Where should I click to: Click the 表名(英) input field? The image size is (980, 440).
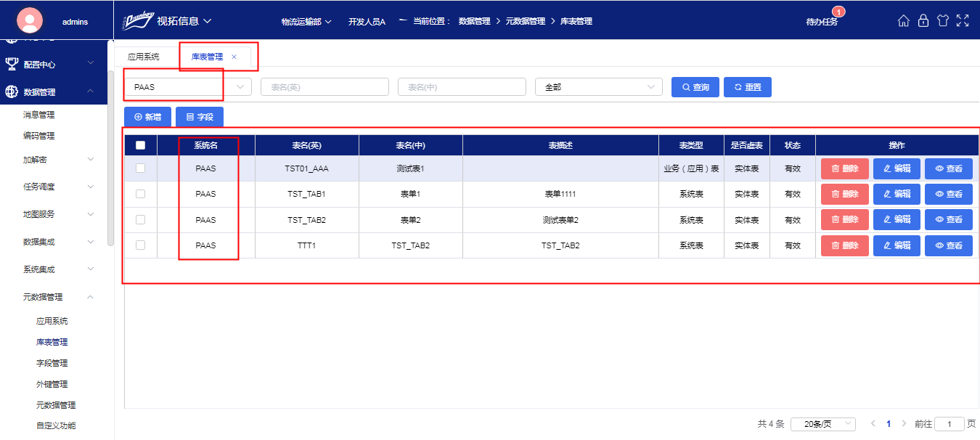(324, 87)
